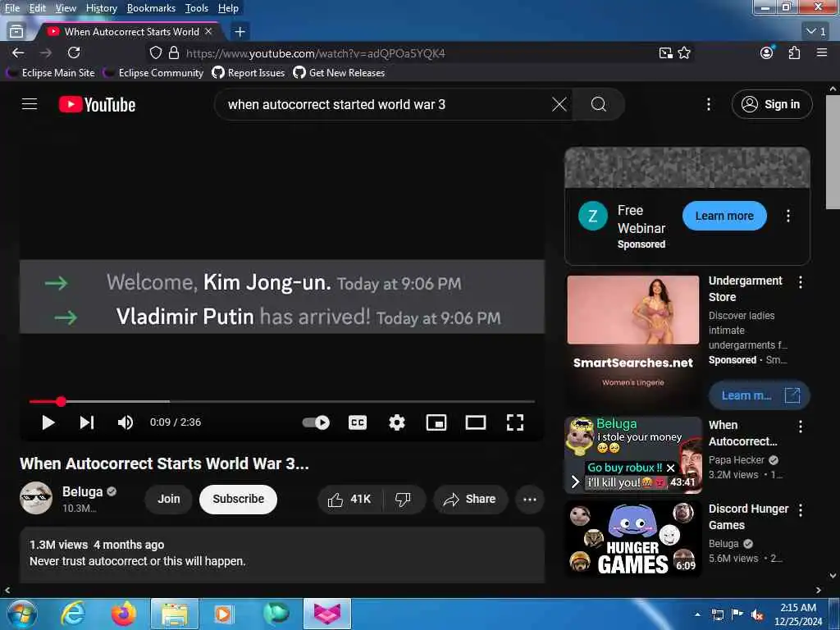
Task: Go back to previous page
Action: [18, 52]
